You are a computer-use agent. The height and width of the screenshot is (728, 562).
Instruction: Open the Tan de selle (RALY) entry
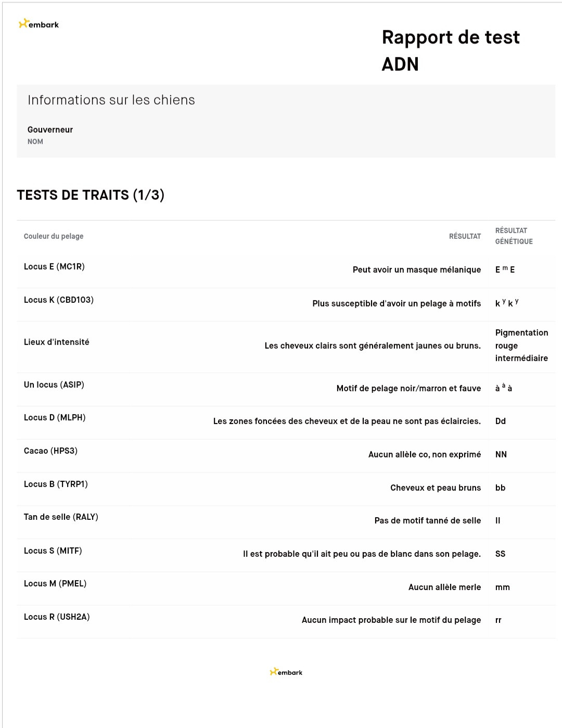pos(61,517)
